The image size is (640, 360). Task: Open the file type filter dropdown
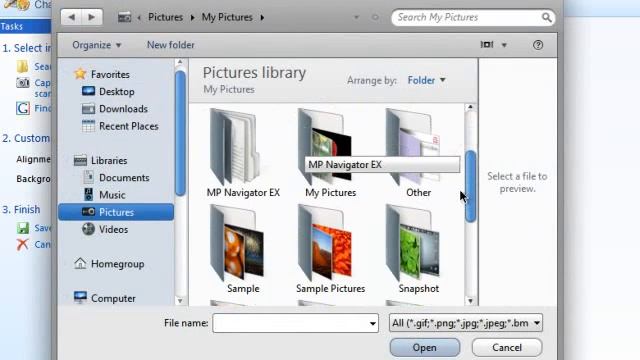tap(466, 323)
